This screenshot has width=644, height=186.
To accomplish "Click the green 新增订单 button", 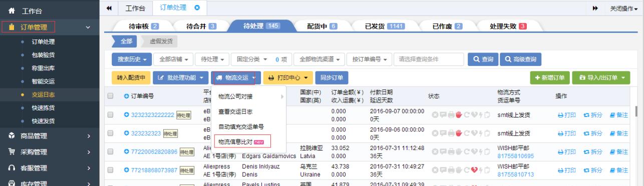I will tap(550, 78).
